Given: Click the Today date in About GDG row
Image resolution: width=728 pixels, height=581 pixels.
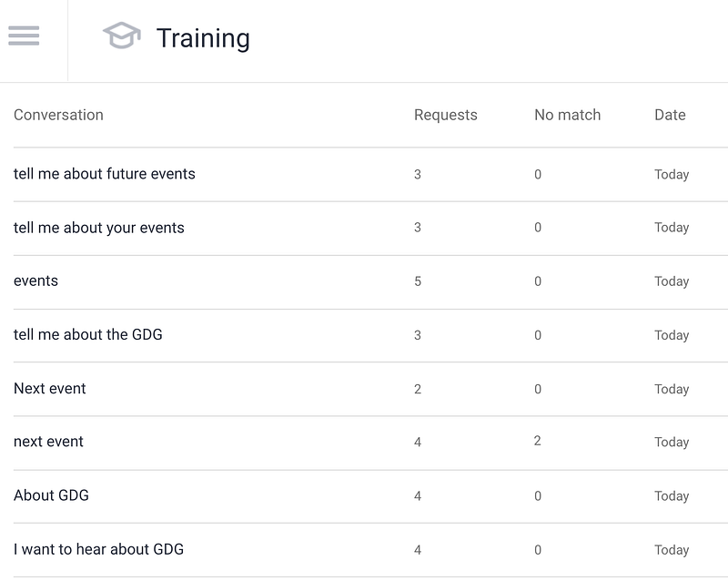Looking at the screenshot, I should [x=672, y=496].
